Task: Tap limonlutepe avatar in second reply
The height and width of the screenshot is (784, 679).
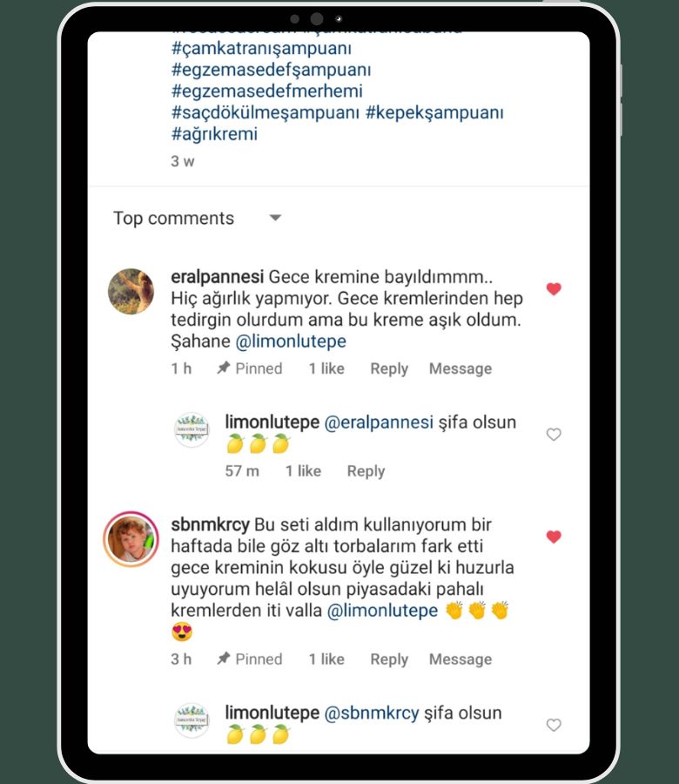Action: coord(192,720)
